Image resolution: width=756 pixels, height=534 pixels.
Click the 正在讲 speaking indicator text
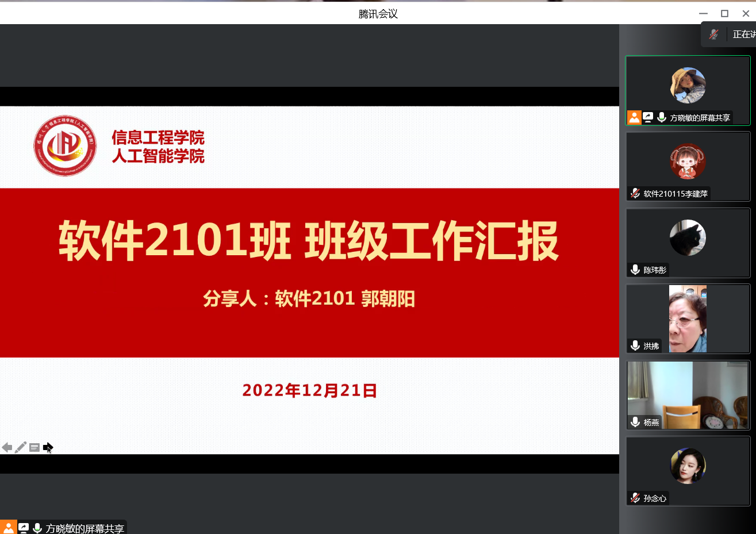(x=744, y=34)
